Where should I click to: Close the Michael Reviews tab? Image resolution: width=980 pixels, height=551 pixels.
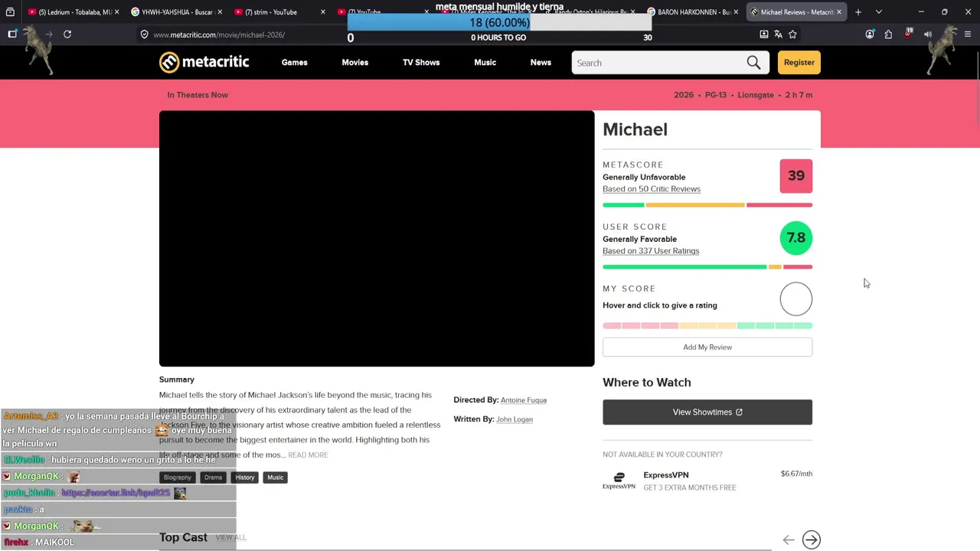839,12
